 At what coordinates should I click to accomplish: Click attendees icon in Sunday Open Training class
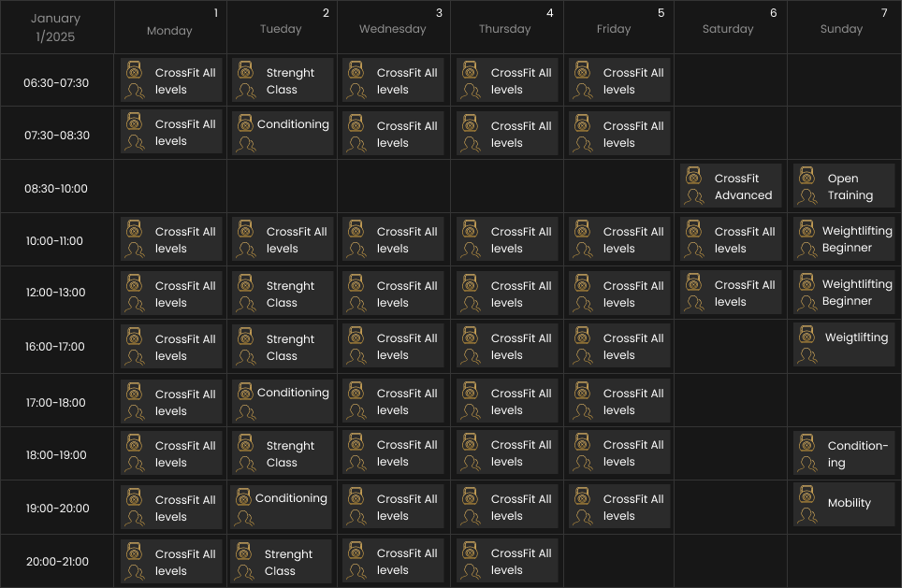tap(805, 195)
